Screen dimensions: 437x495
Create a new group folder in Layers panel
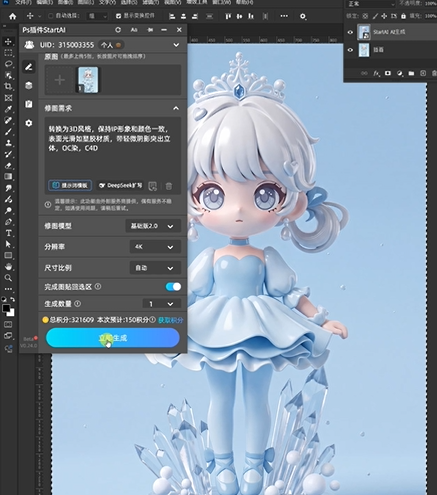click(x=411, y=73)
